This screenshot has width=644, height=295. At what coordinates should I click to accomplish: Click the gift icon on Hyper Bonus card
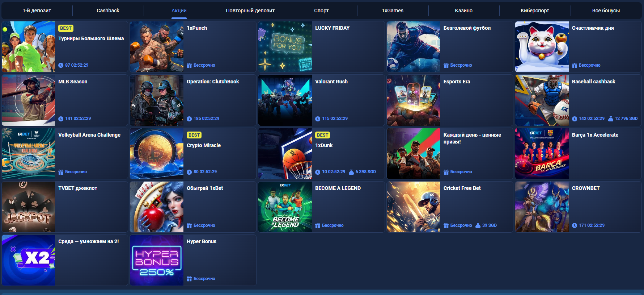pos(189,279)
